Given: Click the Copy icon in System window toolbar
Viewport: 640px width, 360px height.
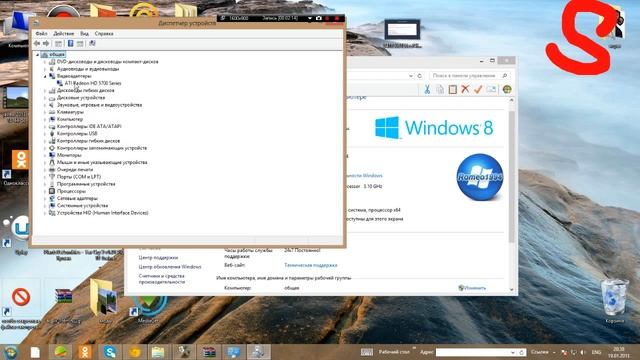Looking at the screenshot, I should click(440, 89).
